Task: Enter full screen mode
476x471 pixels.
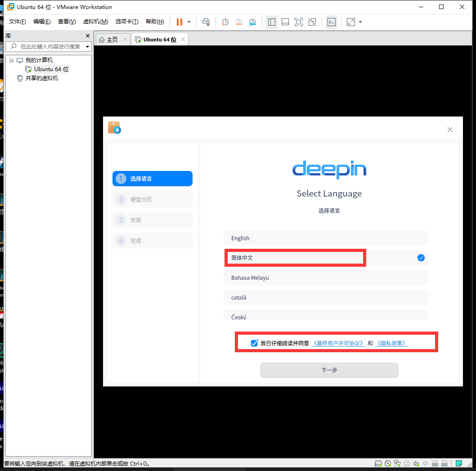Action: pyautogui.click(x=299, y=22)
